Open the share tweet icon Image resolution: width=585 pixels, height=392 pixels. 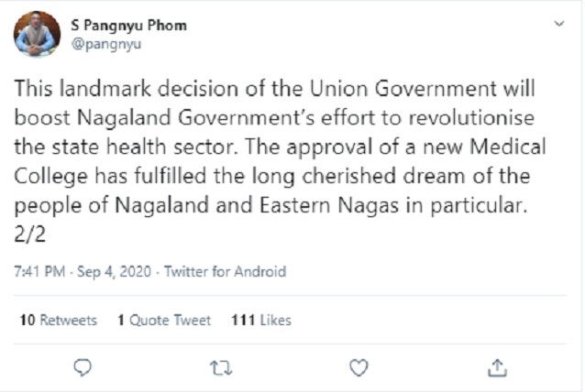pos(498,367)
